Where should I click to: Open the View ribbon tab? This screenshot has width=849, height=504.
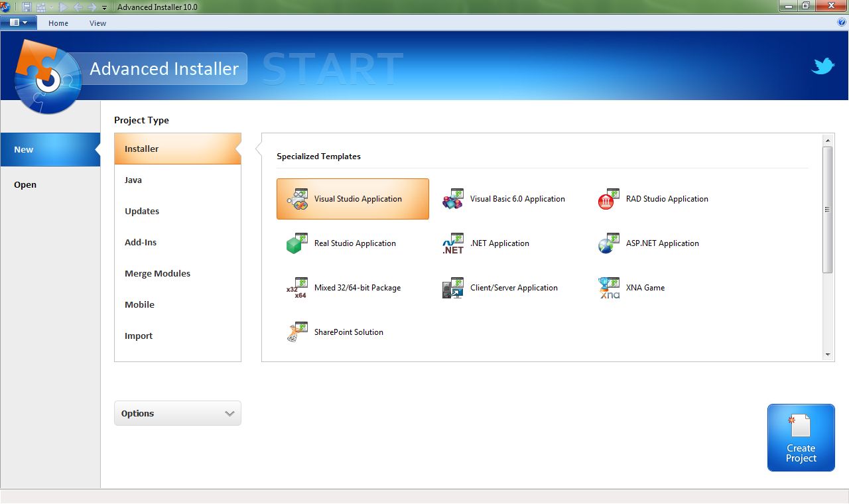[x=98, y=23]
